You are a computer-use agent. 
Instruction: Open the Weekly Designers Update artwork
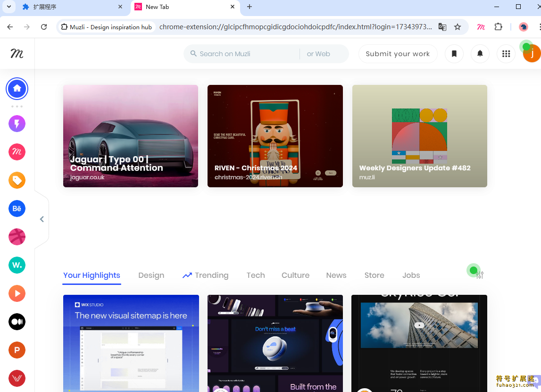(x=420, y=136)
